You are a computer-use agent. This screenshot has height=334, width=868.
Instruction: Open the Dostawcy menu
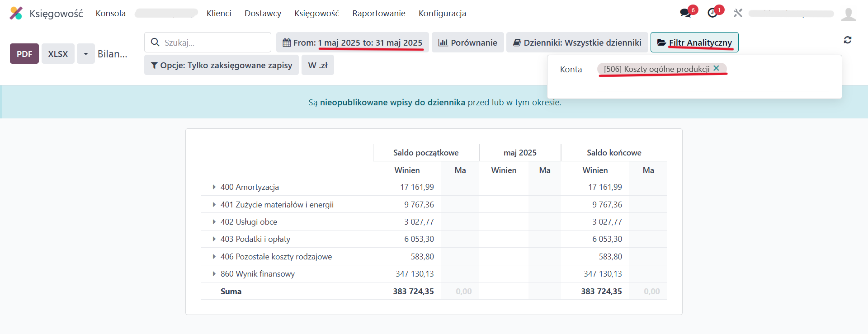pos(263,13)
